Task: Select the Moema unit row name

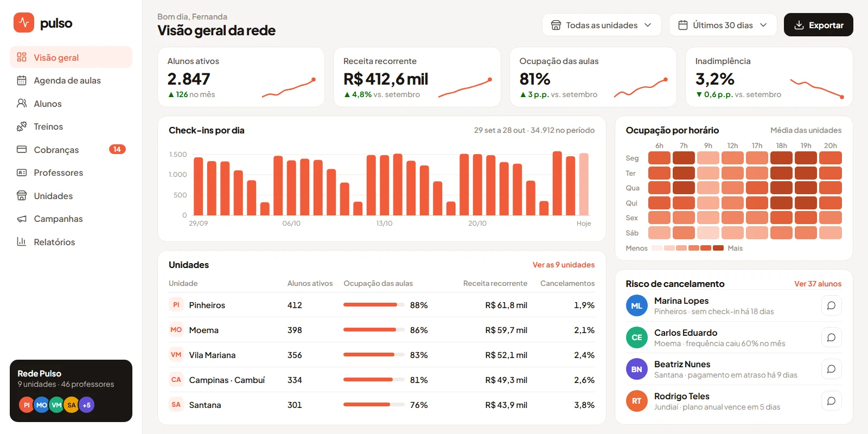Action: pyautogui.click(x=203, y=330)
